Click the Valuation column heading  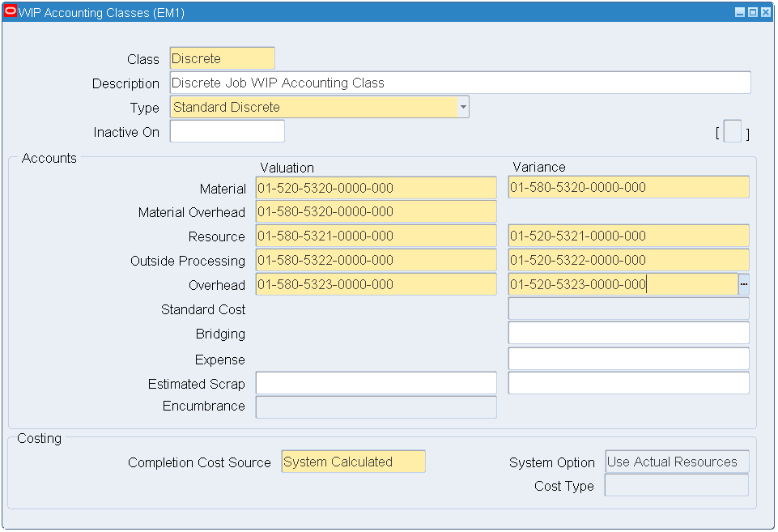pyautogui.click(x=287, y=168)
